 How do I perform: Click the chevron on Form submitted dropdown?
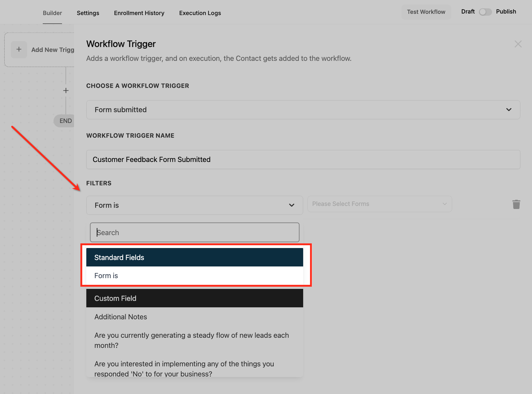click(x=509, y=109)
